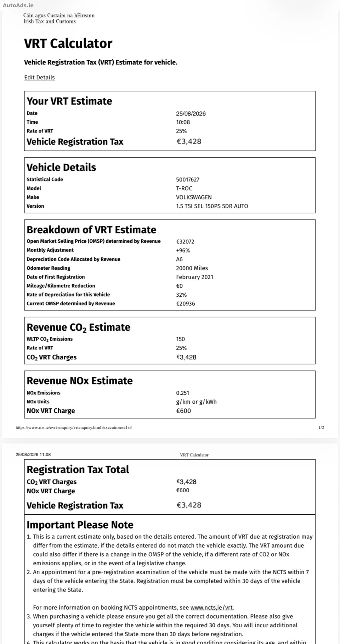The height and width of the screenshot is (644, 340).
Task: Select the Model value T-ROC
Action: (x=184, y=188)
